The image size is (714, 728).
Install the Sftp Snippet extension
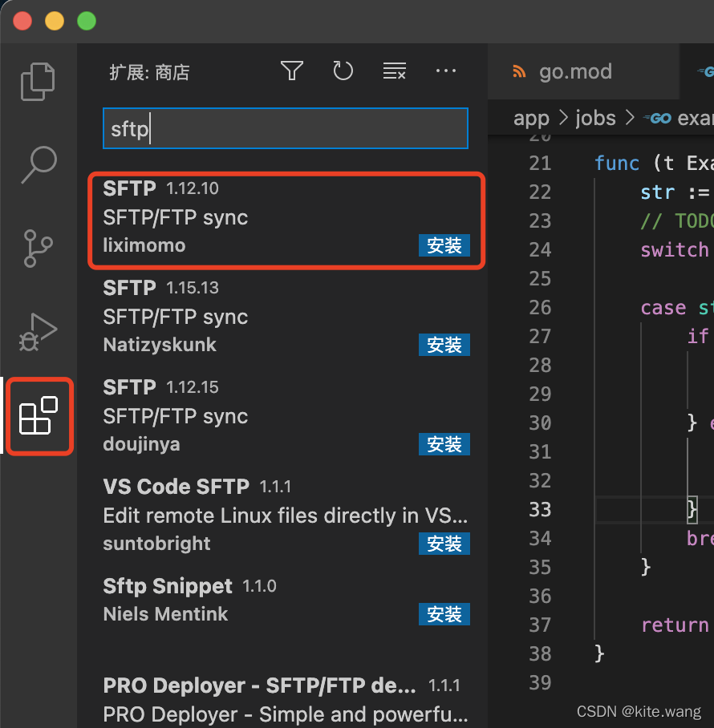click(x=444, y=615)
